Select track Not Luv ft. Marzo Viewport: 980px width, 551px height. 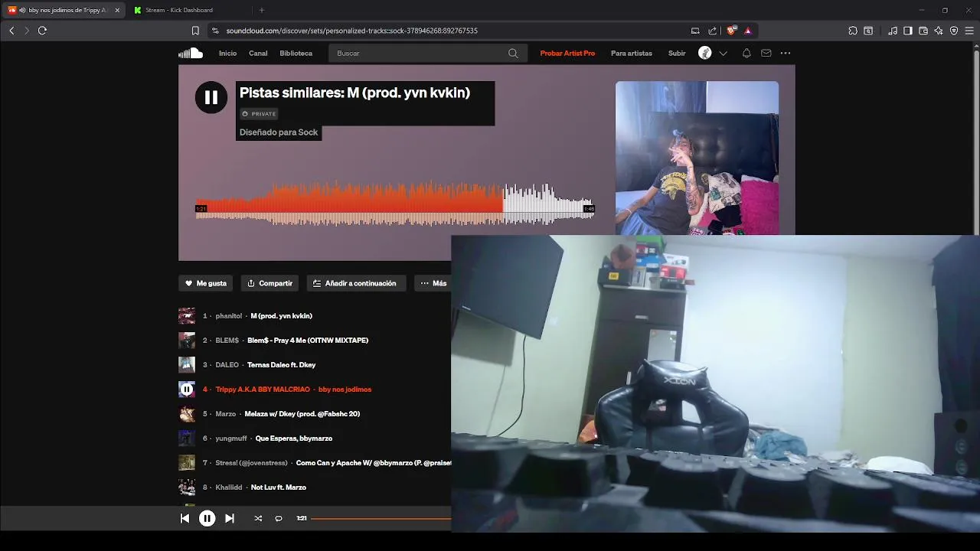tap(278, 487)
